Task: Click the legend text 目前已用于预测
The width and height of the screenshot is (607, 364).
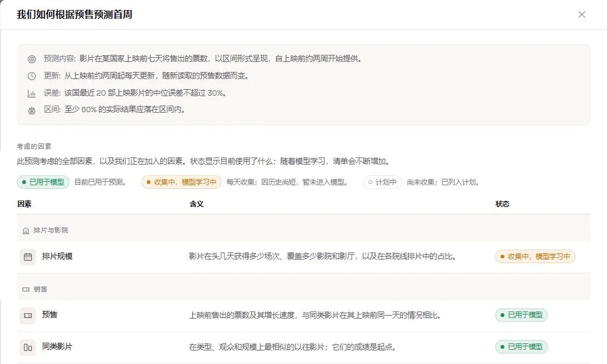Action: click(x=101, y=182)
